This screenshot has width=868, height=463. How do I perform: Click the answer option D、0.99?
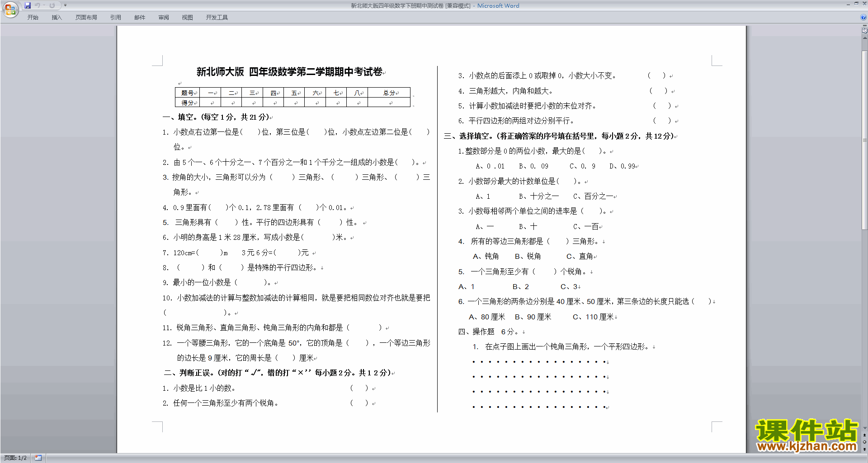(x=623, y=166)
